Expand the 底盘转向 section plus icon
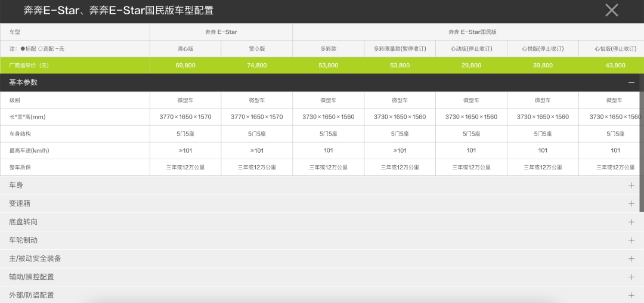This screenshot has height=303, width=644. click(631, 222)
